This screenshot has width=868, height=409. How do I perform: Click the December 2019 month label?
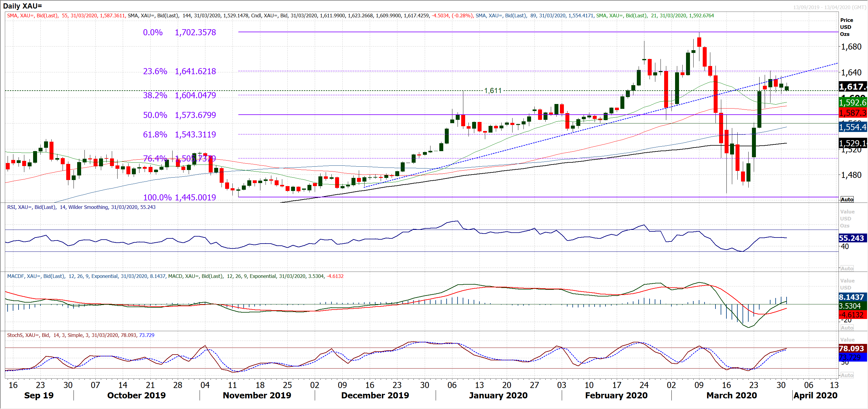375,395
